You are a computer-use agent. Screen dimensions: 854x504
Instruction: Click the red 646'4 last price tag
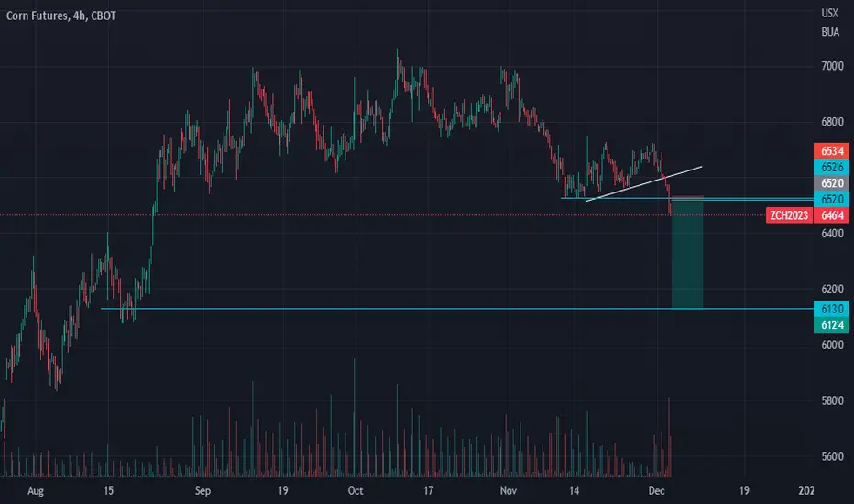(831, 215)
